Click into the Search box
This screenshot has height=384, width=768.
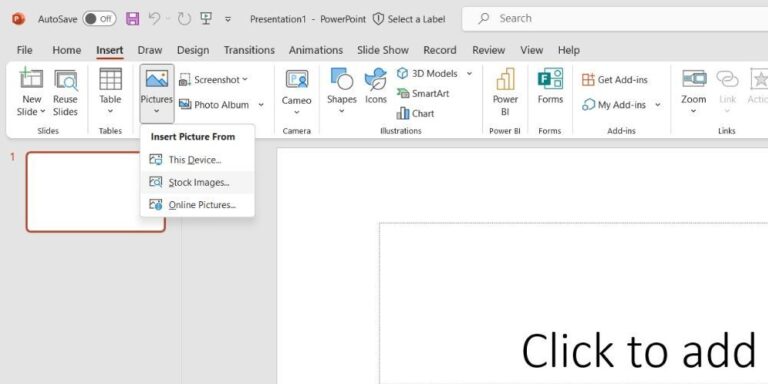coord(615,19)
